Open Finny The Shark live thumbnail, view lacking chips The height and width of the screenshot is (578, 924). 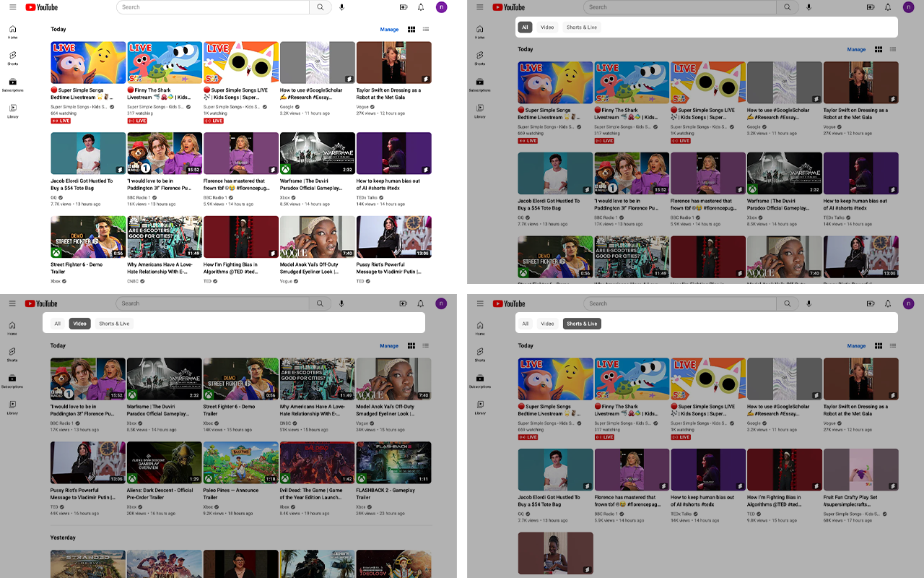point(165,63)
